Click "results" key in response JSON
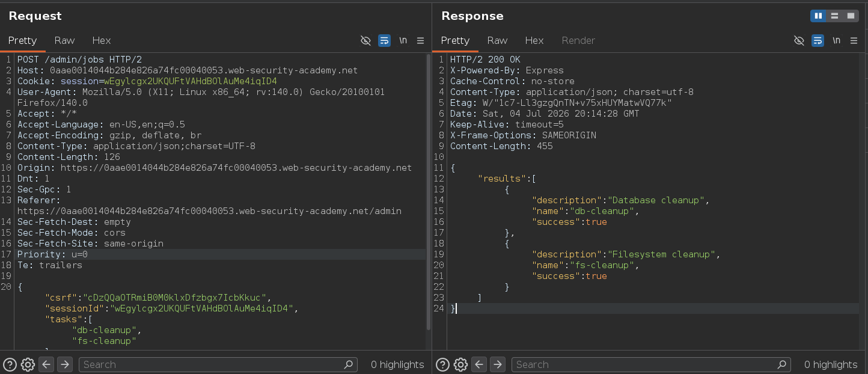This screenshot has width=868, height=374. pos(502,179)
